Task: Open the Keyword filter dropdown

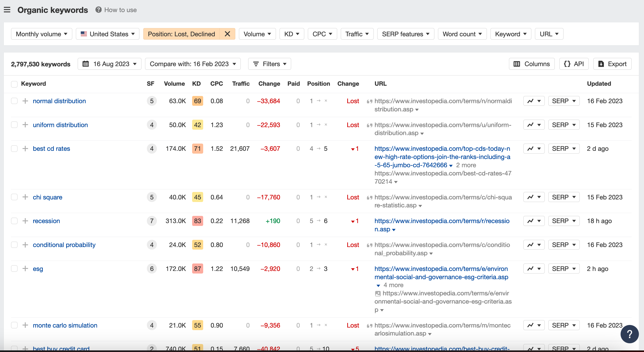Action: [511, 34]
